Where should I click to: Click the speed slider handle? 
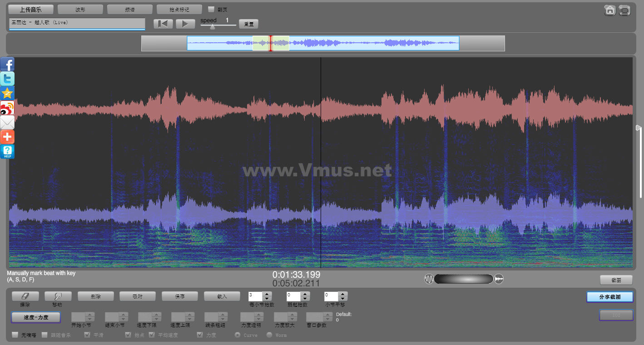213,26
